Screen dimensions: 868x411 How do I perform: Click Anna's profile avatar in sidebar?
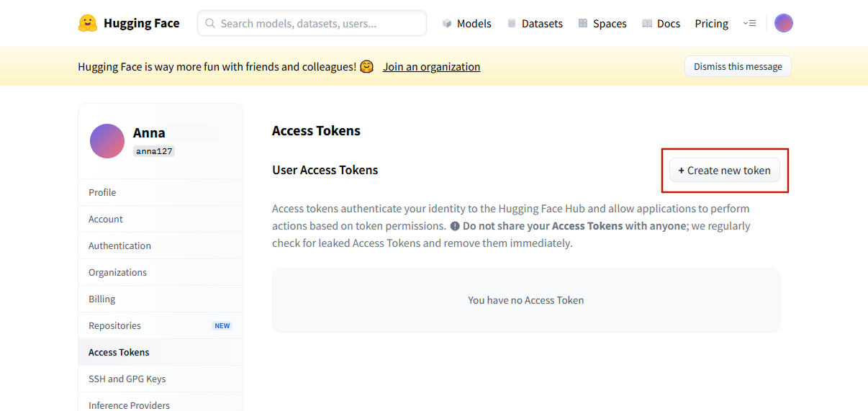coord(107,141)
